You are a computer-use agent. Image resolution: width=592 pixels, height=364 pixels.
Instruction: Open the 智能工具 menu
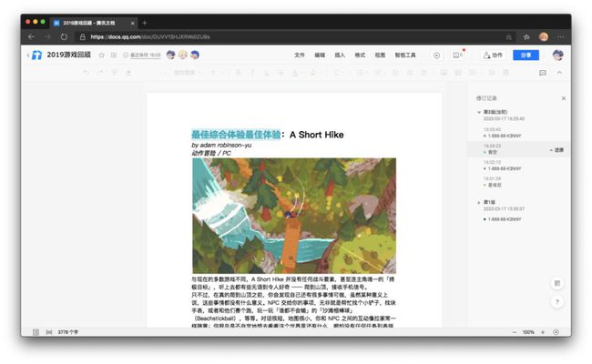click(x=405, y=56)
